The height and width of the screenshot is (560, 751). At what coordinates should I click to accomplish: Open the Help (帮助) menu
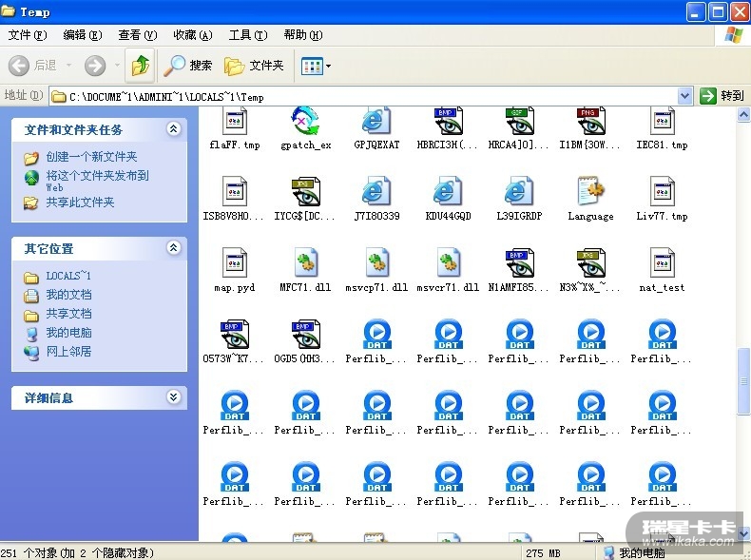pos(302,35)
